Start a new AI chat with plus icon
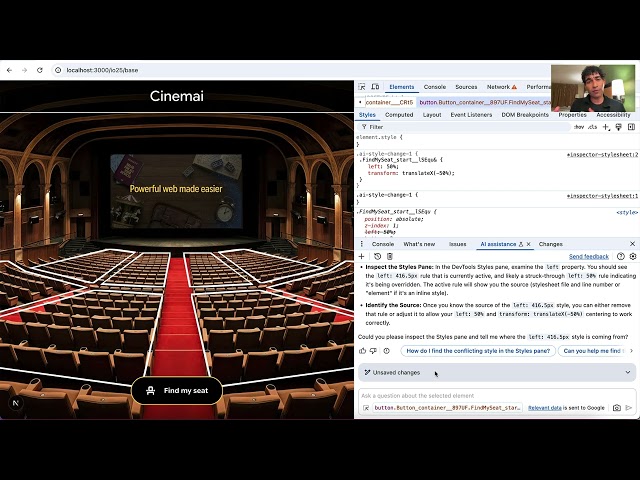The height and width of the screenshot is (480, 640). (x=361, y=256)
